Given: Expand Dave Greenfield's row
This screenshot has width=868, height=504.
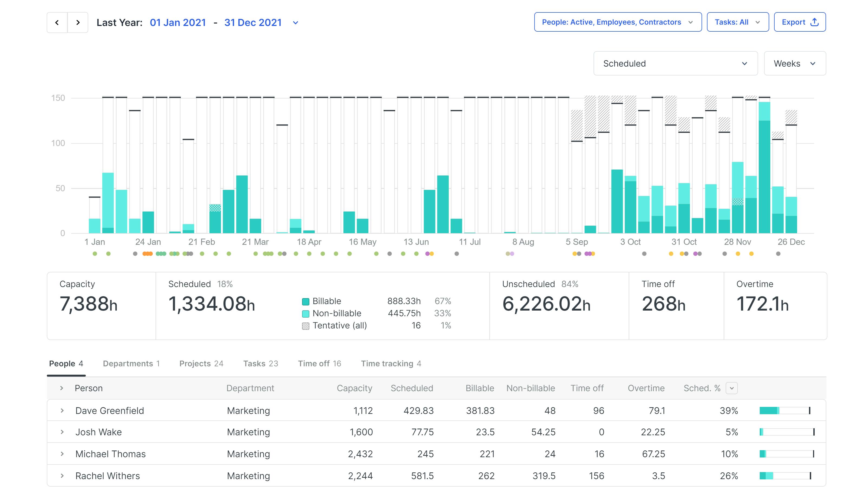Looking at the screenshot, I should click(62, 410).
